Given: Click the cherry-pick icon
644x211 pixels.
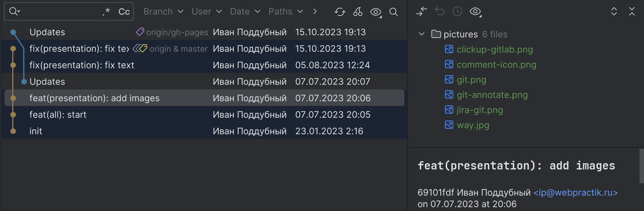Looking at the screenshot, I should (358, 12).
